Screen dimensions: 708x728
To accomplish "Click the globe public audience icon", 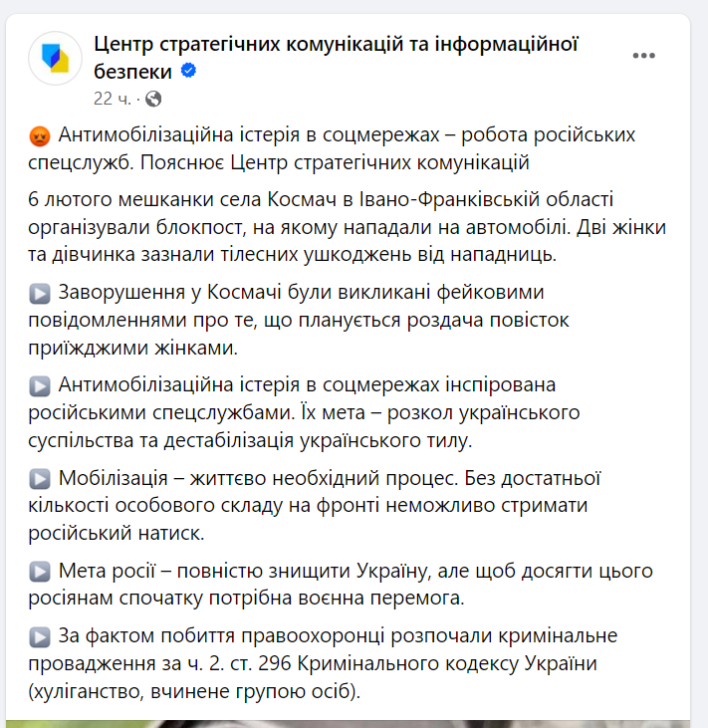I will click(152, 99).
